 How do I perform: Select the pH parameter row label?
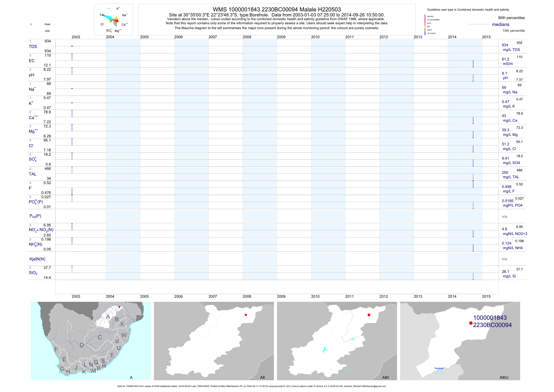[x=31, y=75]
